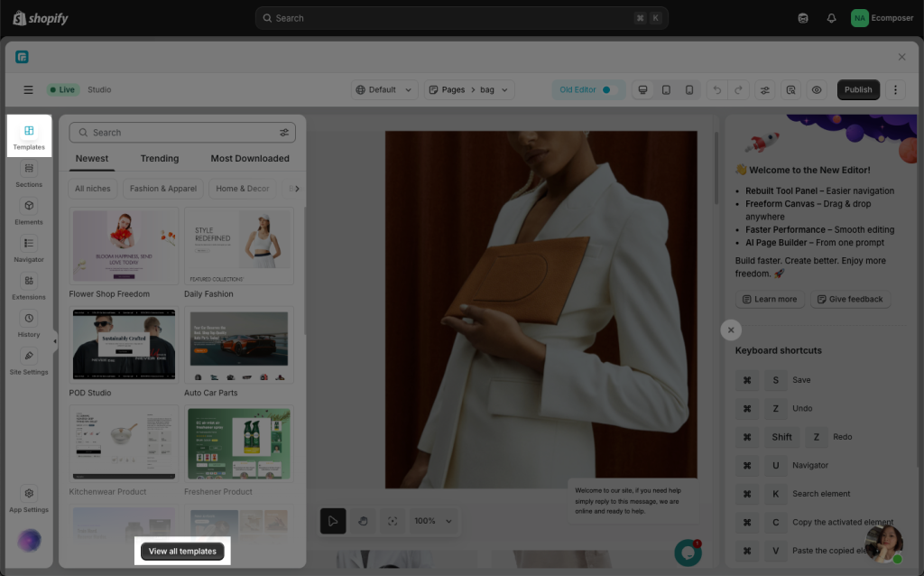Open the Elements panel in sidebar
The height and width of the screenshot is (576, 924).
29,211
